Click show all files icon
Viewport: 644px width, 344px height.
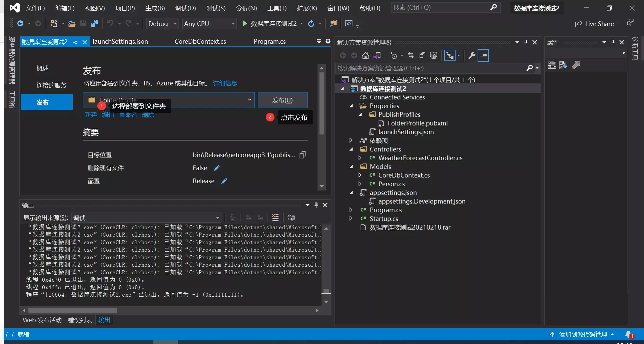tap(434, 55)
